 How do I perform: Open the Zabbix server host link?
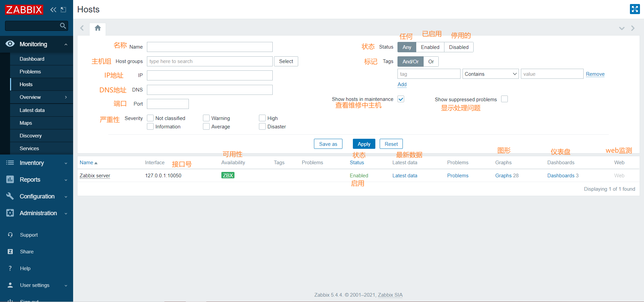pos(95,176)
